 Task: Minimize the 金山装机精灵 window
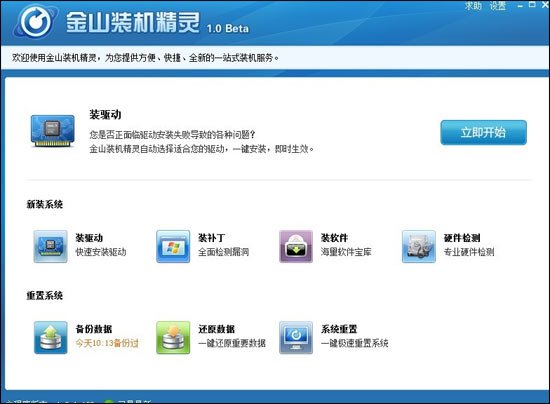pos(520,5)
